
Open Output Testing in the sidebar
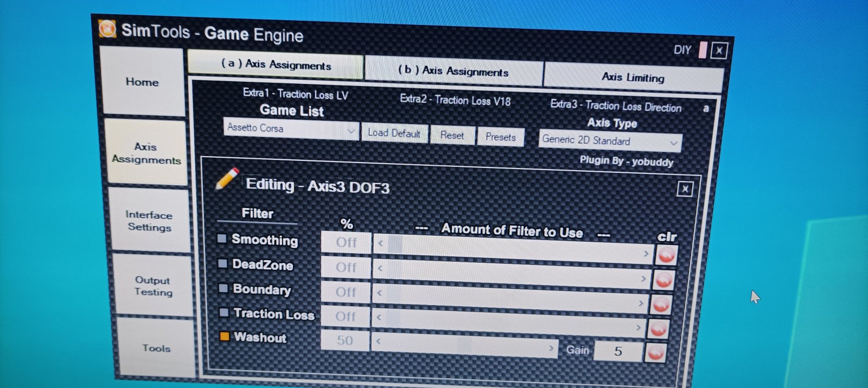pos(153,286)
